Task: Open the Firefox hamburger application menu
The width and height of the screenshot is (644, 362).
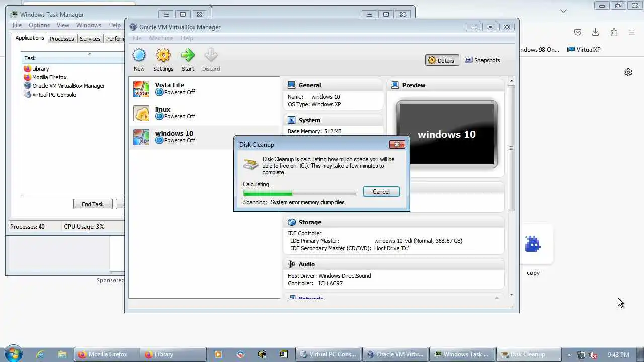Action: tap(632, 32)
